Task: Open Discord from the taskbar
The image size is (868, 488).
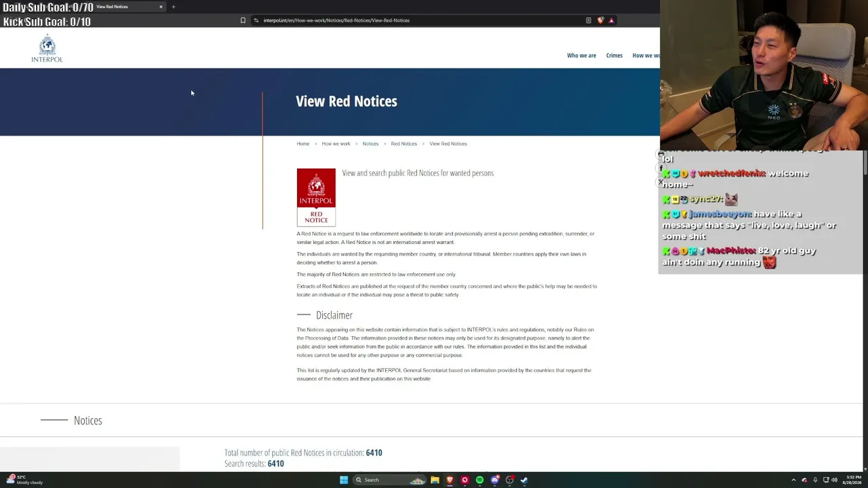Action: pyautogui.click(x=494, y=480)
